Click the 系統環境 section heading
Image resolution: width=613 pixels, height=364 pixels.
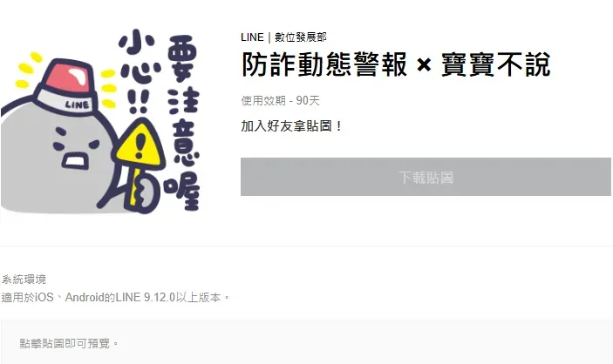pos(24,280)
